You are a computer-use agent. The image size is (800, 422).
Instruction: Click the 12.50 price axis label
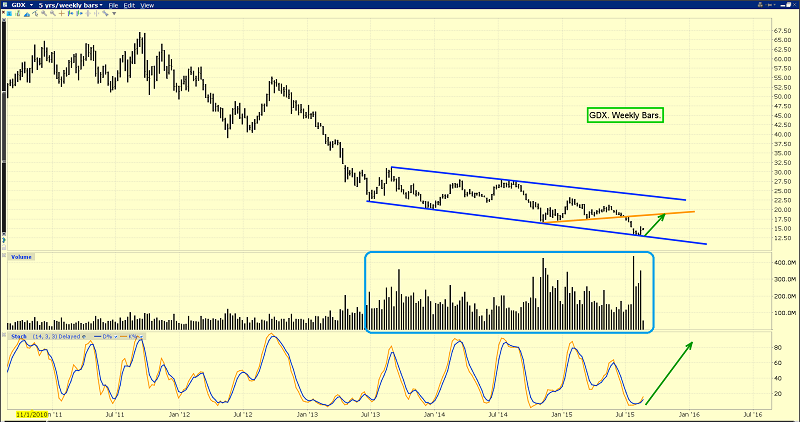[x=782, y=238]
